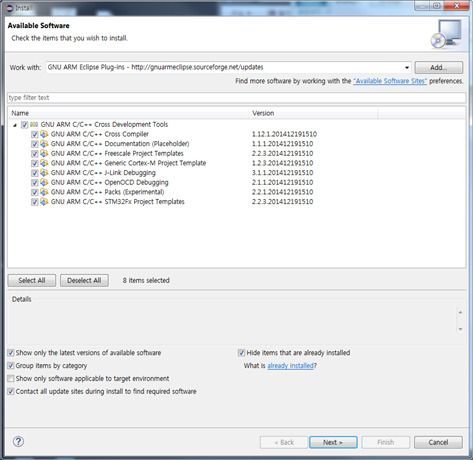This screenshot has width=473, height=460.
Task: Toggle Contact all update sites checkbox
Action: [x=11, y=391]
